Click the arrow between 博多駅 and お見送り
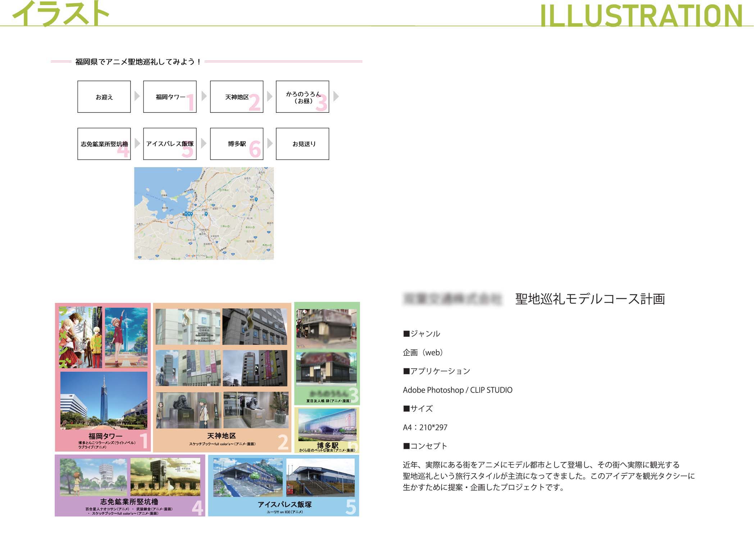This screenshot has width=756, height=539. coord(270,143)
